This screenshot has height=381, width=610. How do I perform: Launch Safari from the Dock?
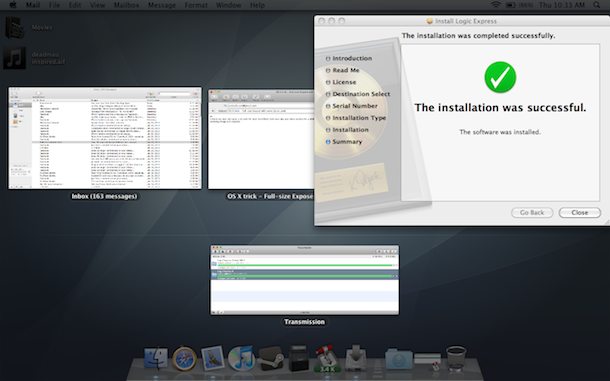pyautogui.click(x=184, y=358)
